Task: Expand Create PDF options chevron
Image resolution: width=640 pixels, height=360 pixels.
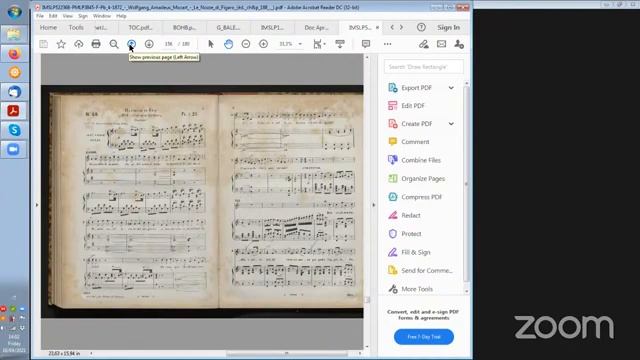Action: pos(451,124)
